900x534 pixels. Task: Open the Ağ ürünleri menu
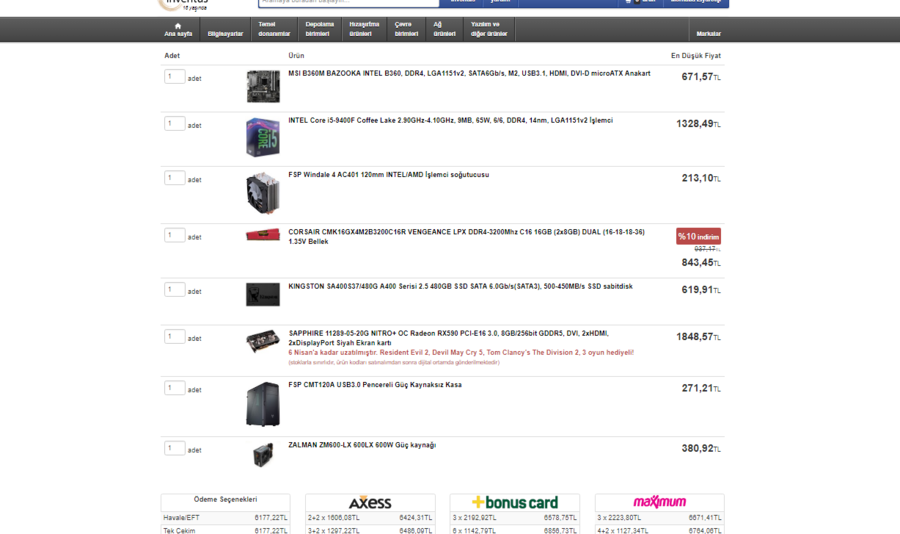coord(444,29)
